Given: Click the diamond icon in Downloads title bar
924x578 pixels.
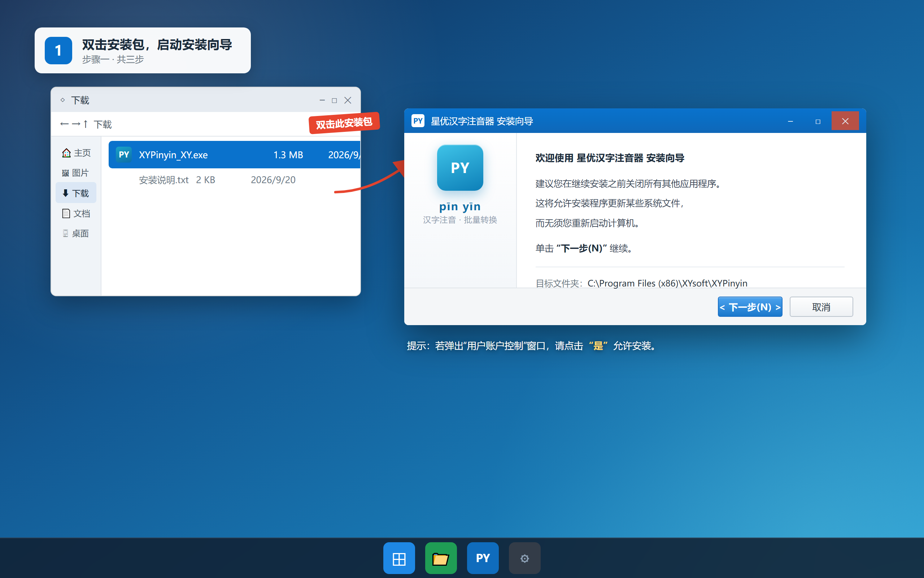Looking at the screenshot, I should [x=62, y=100].
